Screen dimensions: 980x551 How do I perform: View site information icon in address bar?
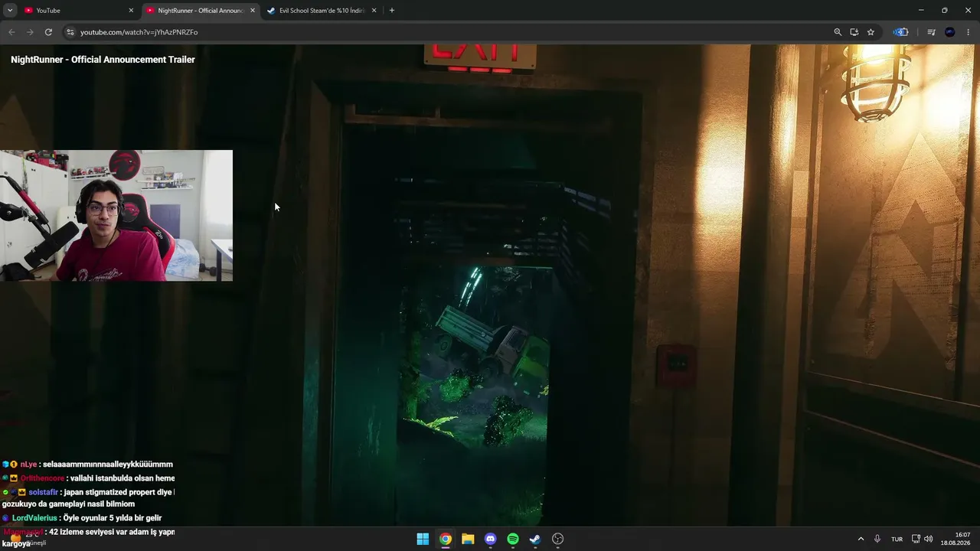[70, 32]
